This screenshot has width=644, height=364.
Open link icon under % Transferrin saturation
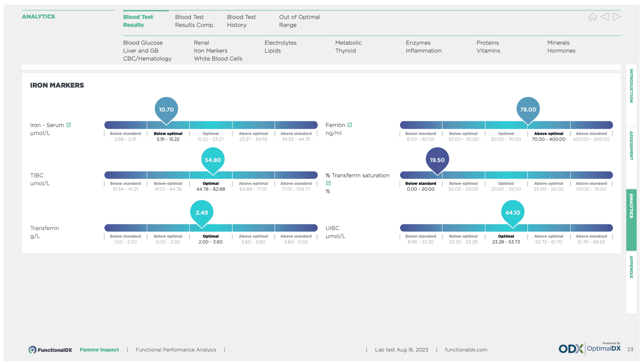pos(328,183)
